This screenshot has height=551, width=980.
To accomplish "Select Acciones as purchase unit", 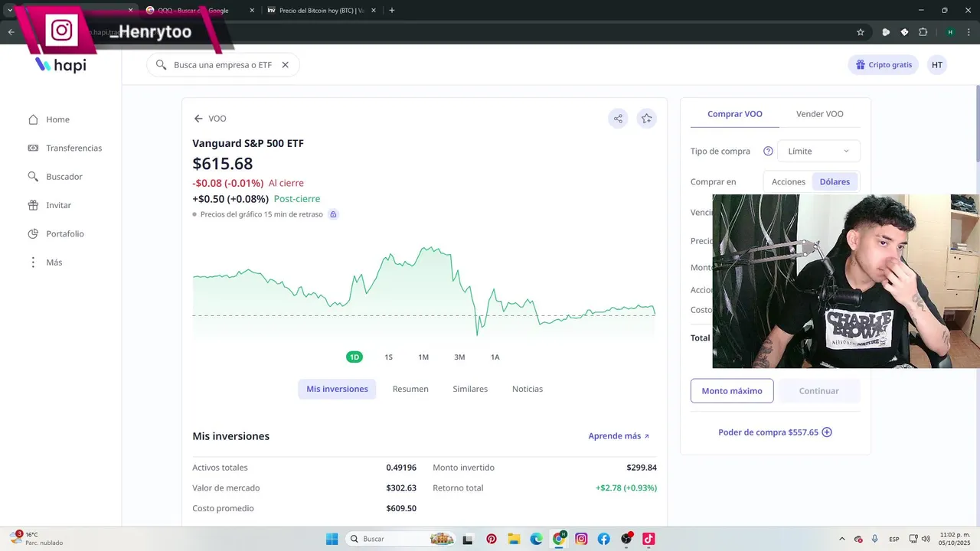I will [x=789, y=182].
